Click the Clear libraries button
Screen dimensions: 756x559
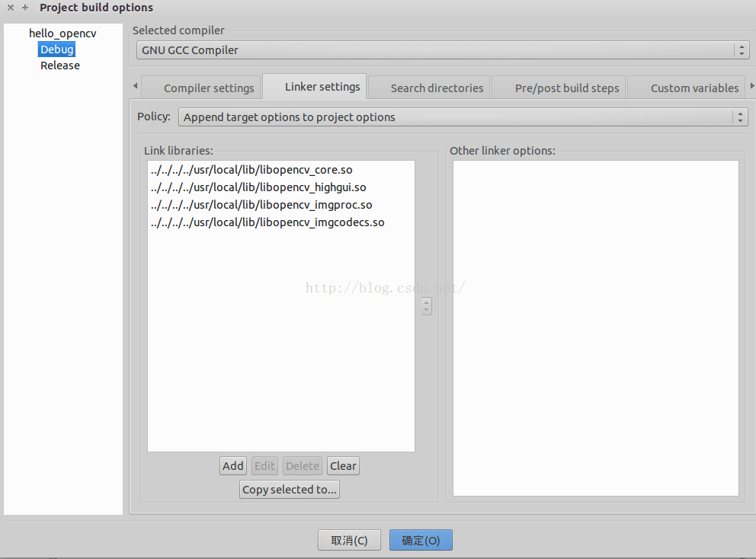[x=343, y=466]
